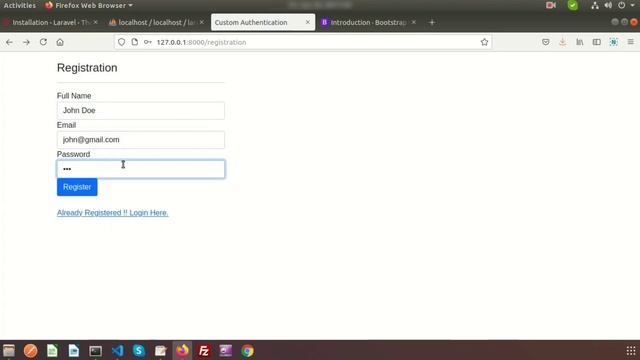Open the Firefox hamburger menu

click(631, 42)
